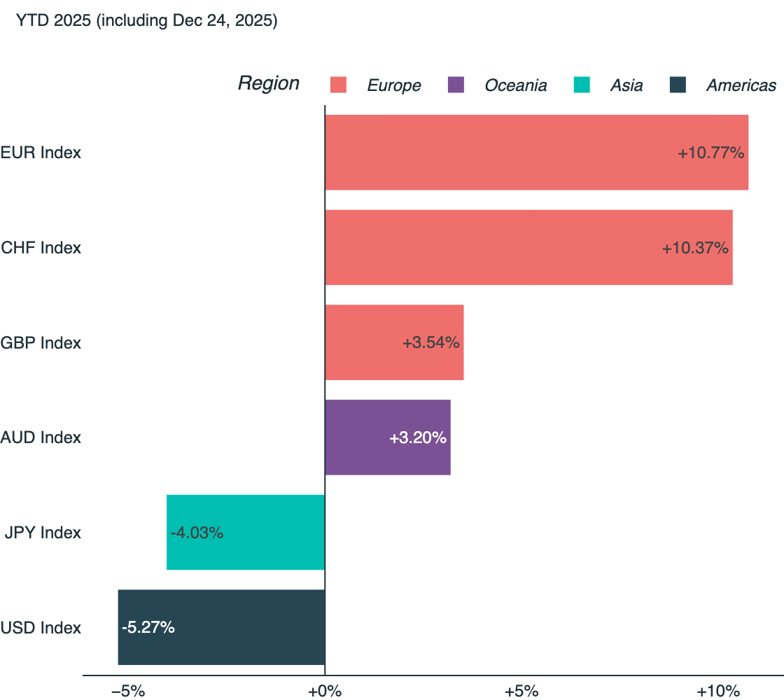Select the purple AUD Index bar

pos(387,437)
